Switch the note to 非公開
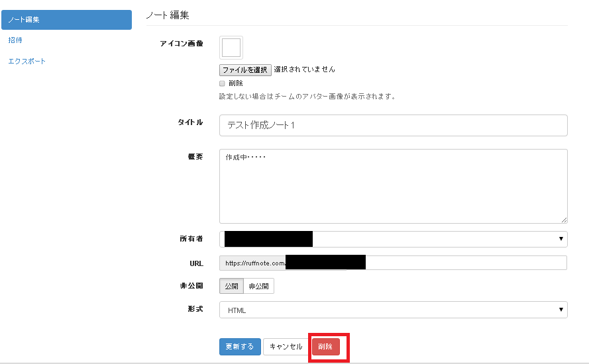Viewport: 589px width, 364px height. (258, 287)
